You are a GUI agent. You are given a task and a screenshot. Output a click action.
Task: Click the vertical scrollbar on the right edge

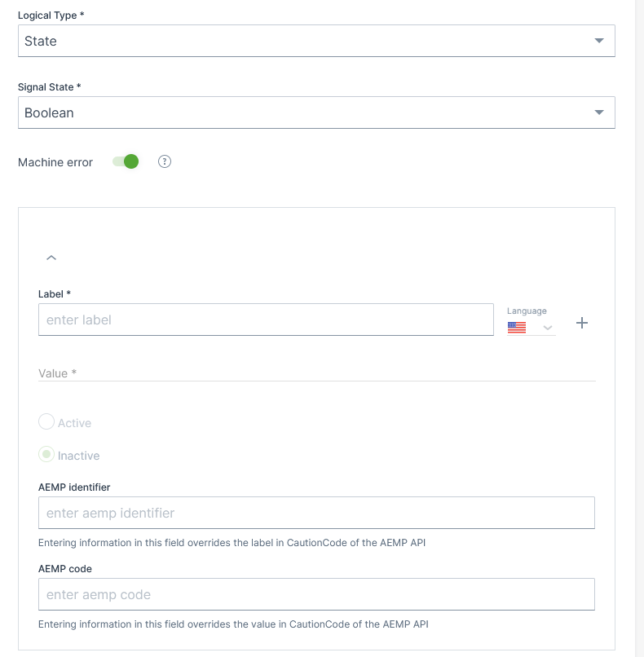tap(639, 326)
